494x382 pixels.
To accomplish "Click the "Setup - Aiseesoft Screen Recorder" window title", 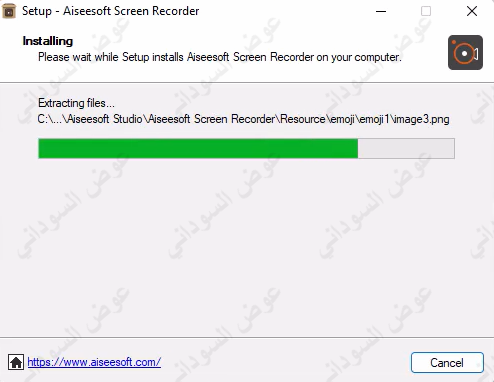I will [x=111, y=11].
